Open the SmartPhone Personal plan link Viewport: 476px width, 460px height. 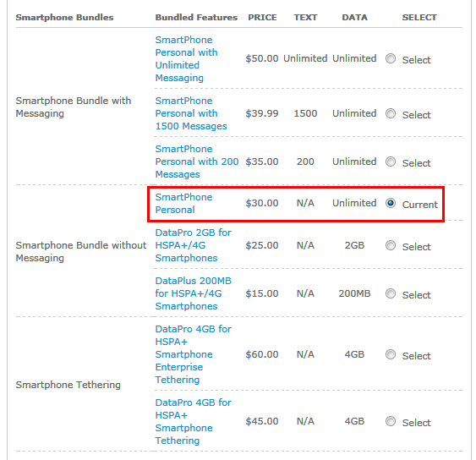183,204
